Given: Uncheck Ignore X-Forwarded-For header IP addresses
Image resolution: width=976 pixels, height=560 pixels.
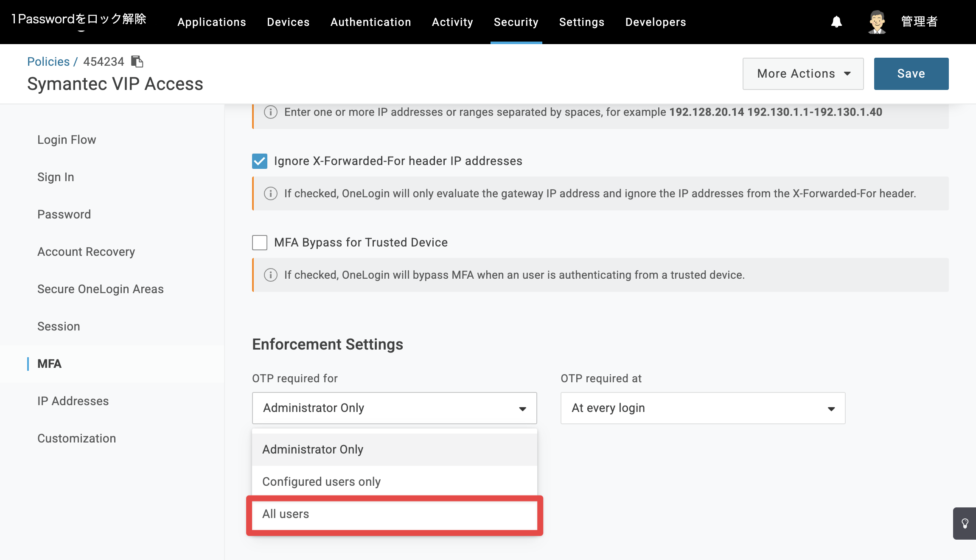Looking at the screenshot, I should 260,161.
